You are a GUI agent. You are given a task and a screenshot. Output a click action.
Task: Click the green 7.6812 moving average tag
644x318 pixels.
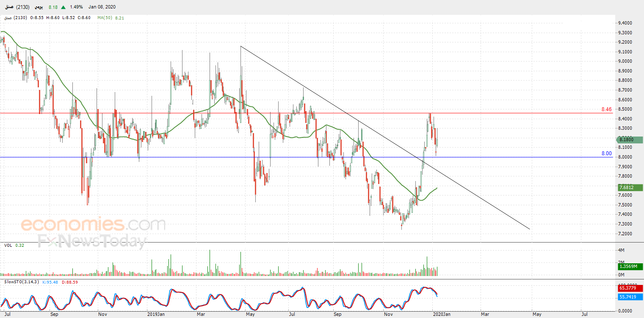pos(630,187)
